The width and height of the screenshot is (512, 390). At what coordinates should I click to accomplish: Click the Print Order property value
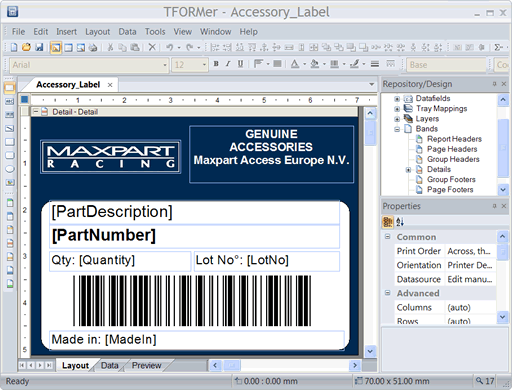(470, 251)
